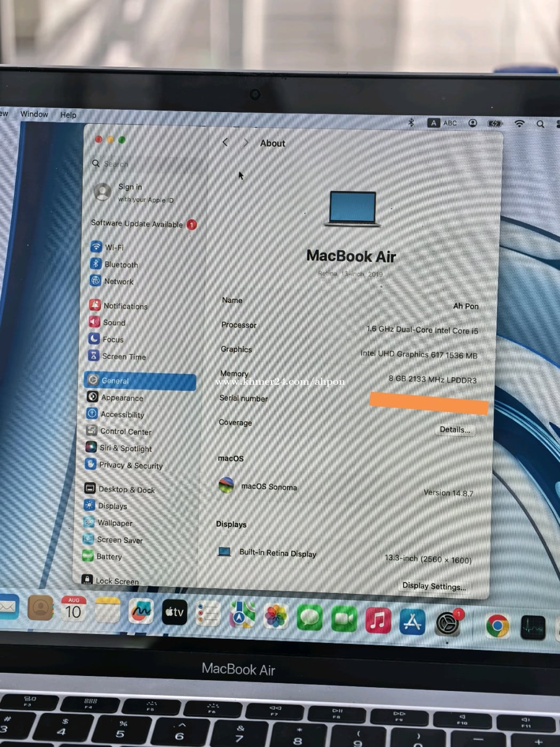Screen dimensions: 560x747
Task: Click the battery status menu bar icon
Action: pos(495,123)
